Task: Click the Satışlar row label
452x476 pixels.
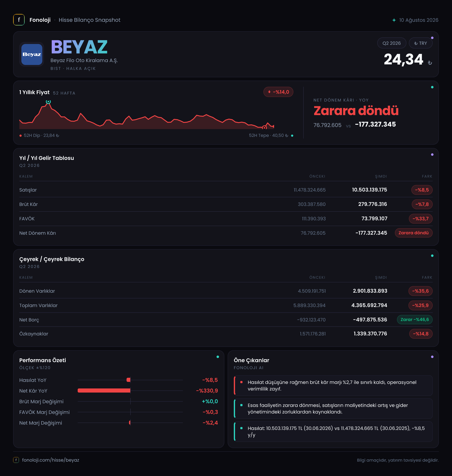Action: (x=28, y=190)
